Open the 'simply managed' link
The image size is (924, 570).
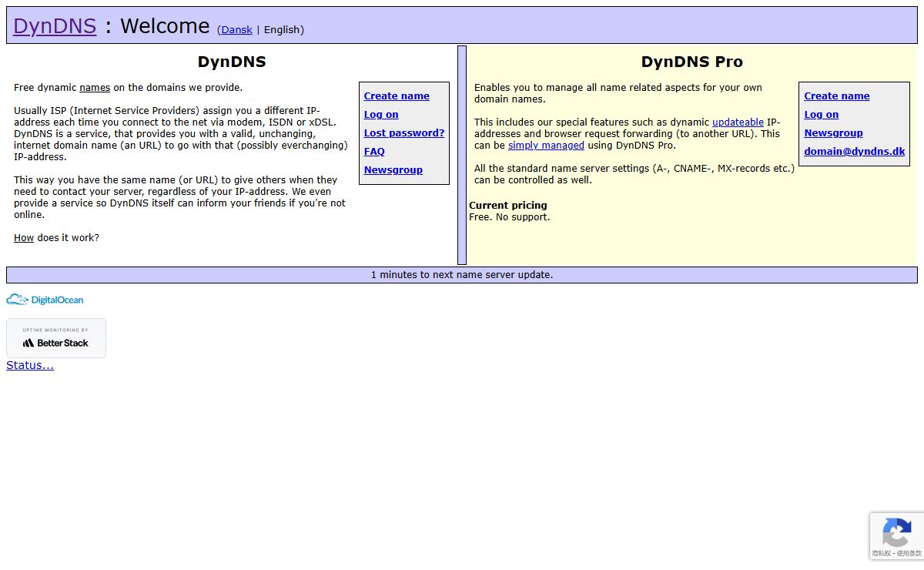(x=546, y=145)
